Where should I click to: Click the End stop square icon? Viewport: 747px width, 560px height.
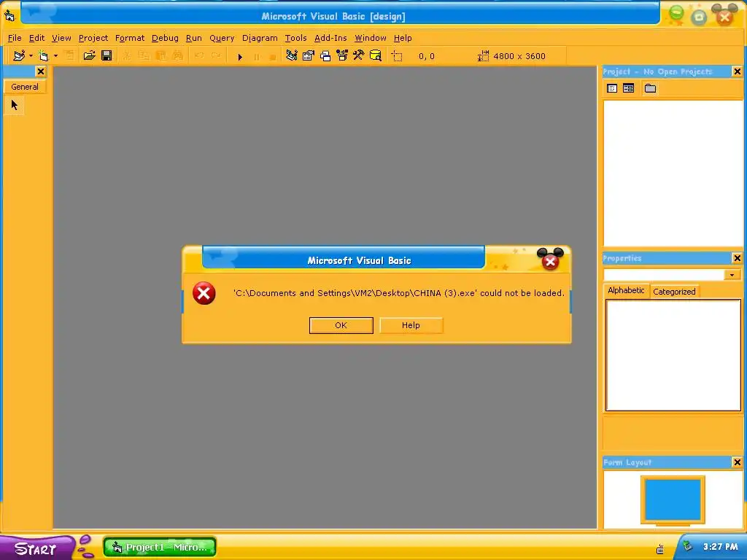tap(273, 57)
